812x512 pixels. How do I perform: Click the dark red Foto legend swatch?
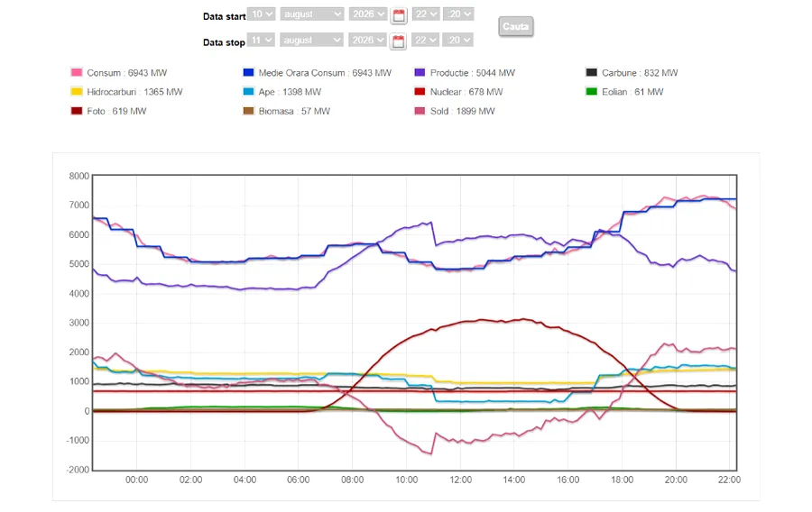(77, 111)
